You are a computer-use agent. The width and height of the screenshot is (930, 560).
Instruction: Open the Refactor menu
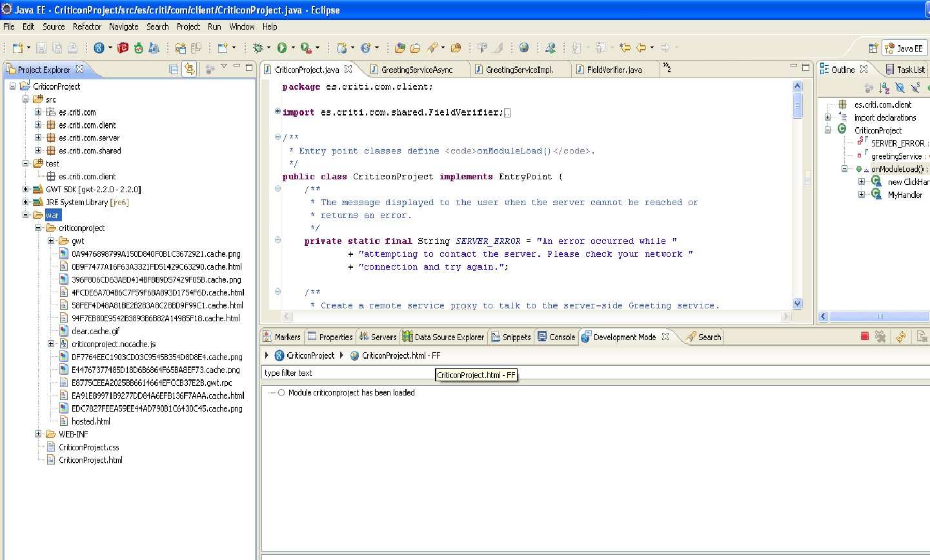tap(87, 26)
